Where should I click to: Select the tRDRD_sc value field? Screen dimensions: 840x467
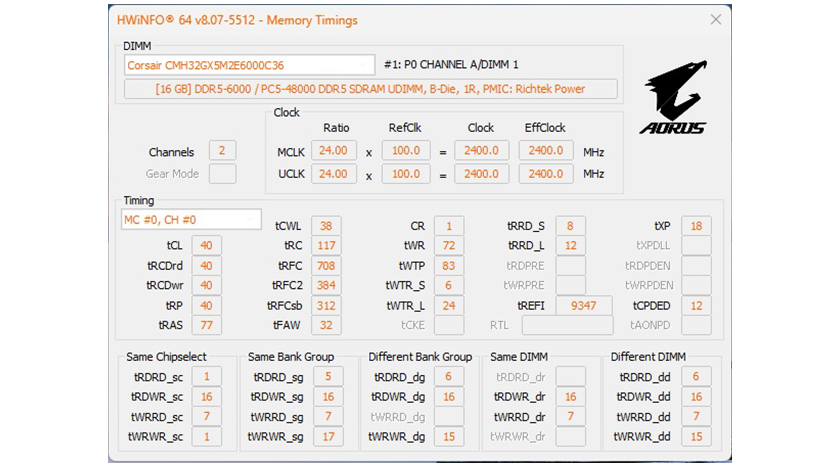[206, 377]
